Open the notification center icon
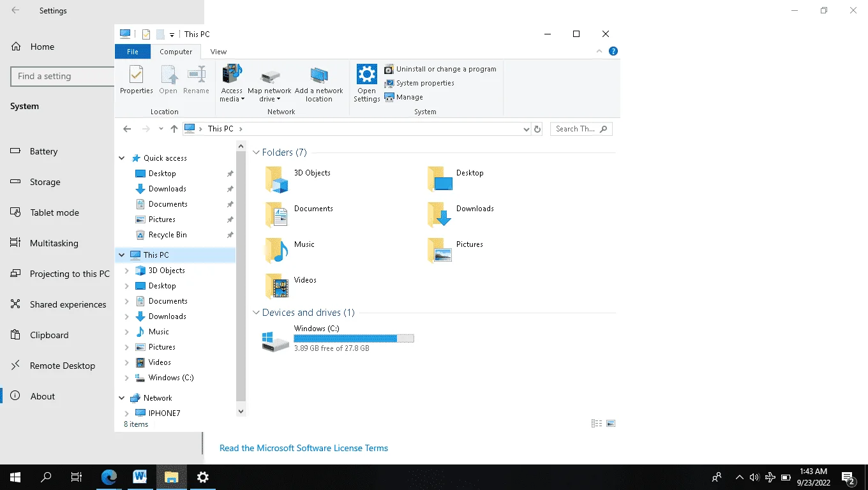Viewport: 868px width, 490px height. point(849,477)
